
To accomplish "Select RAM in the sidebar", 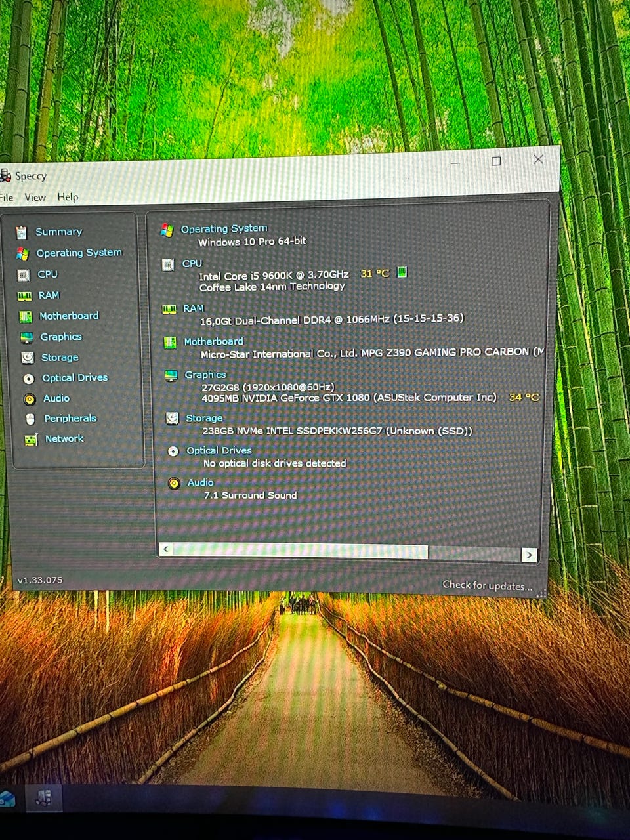I will click(x=49, y=295).
